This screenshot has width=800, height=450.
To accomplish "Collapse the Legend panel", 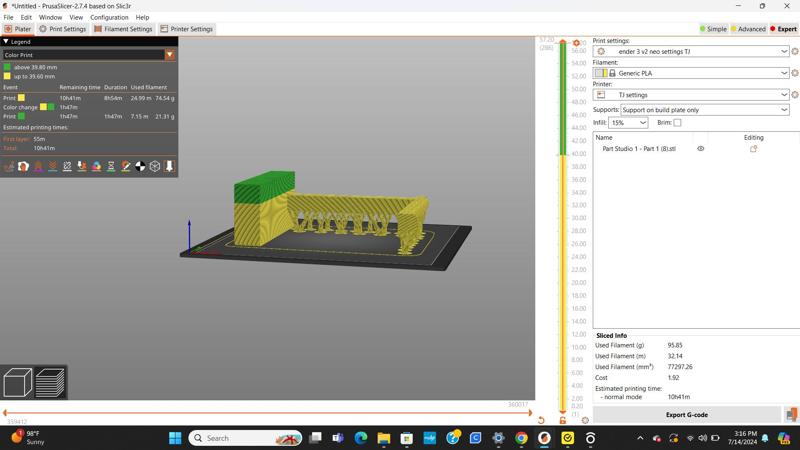I will tap(6, 42).
